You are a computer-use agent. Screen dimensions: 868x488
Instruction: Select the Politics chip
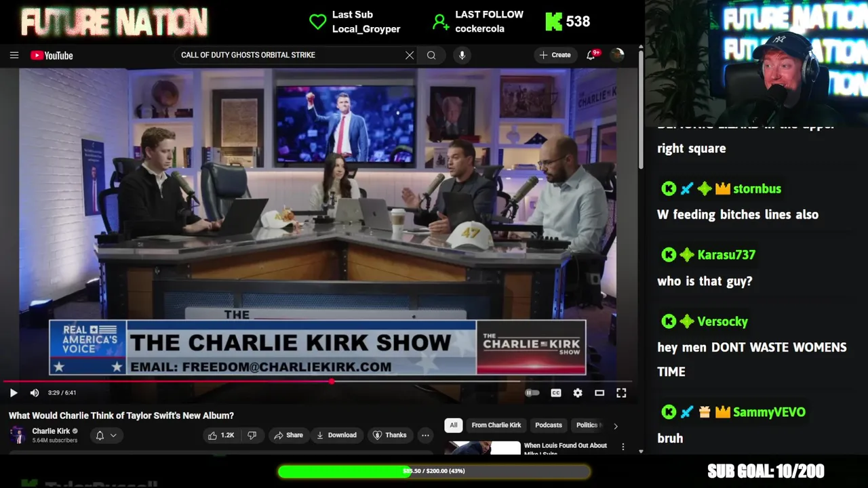pyautogui.click(x=587, y=425)
